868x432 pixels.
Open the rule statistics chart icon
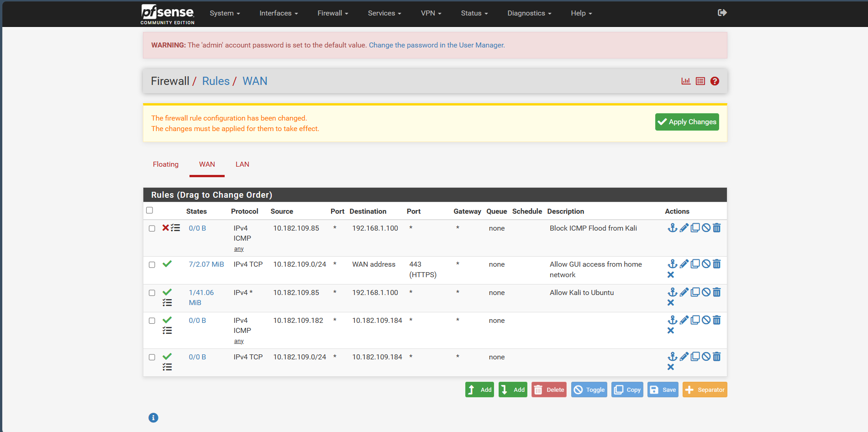pyautogui.click(x=686, y=81)
